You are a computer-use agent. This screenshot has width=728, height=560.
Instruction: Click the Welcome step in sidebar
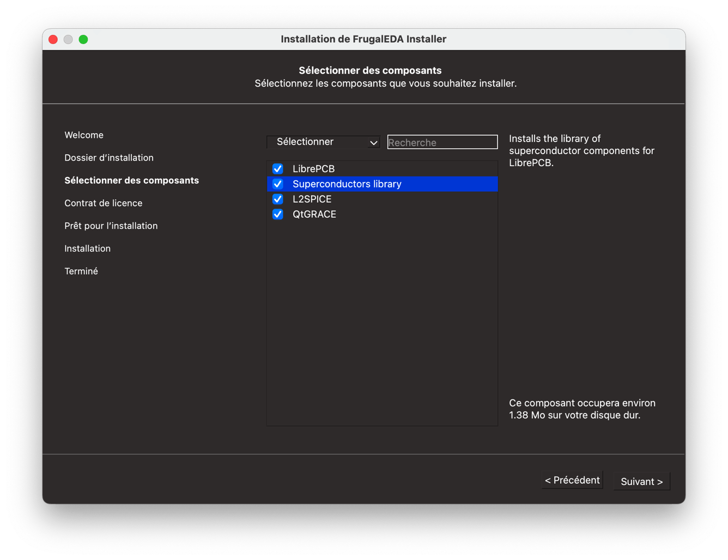tap(84, 135)
